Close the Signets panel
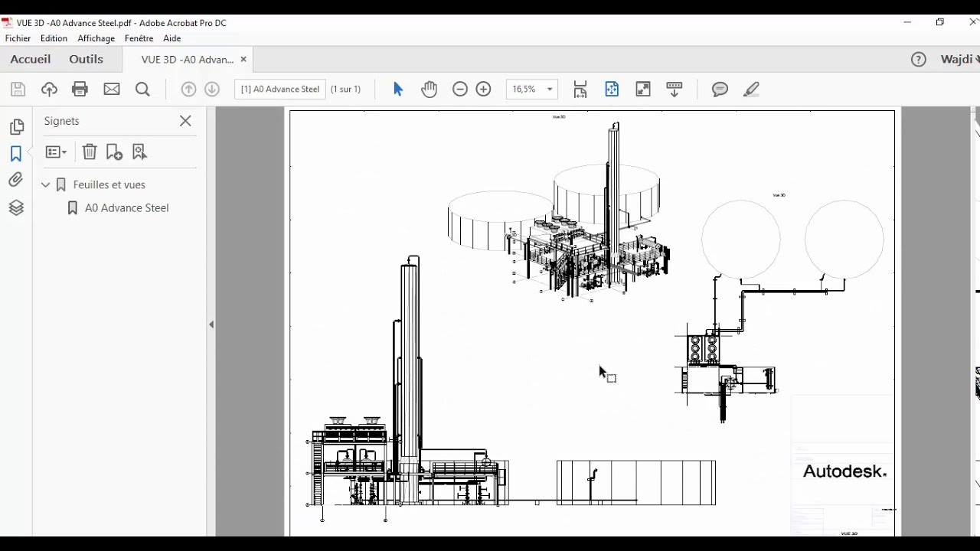980x551 pixels. click(185, 121)
